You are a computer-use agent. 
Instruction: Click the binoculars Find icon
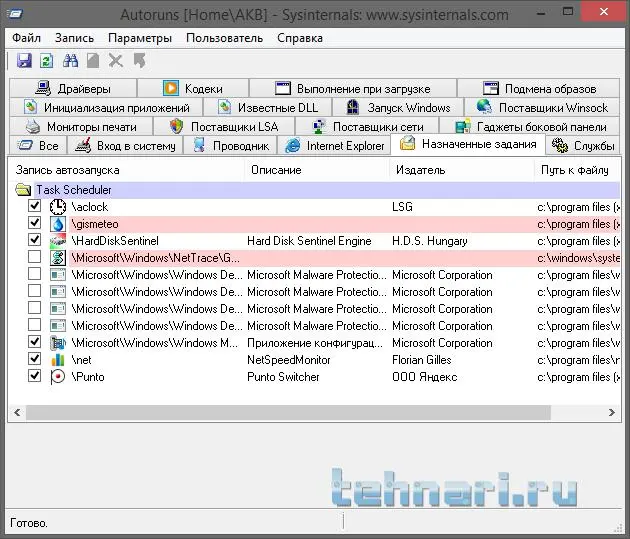click(70, 61)
